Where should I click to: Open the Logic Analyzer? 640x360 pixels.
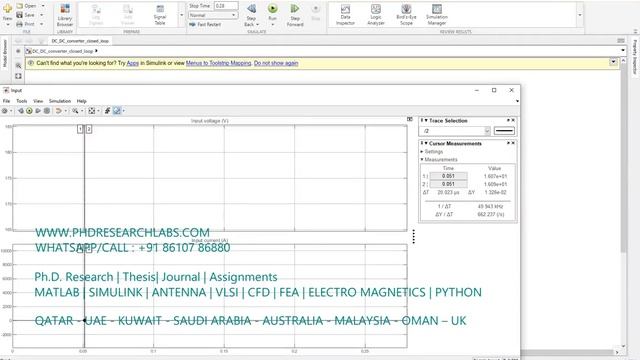point(376,15)
